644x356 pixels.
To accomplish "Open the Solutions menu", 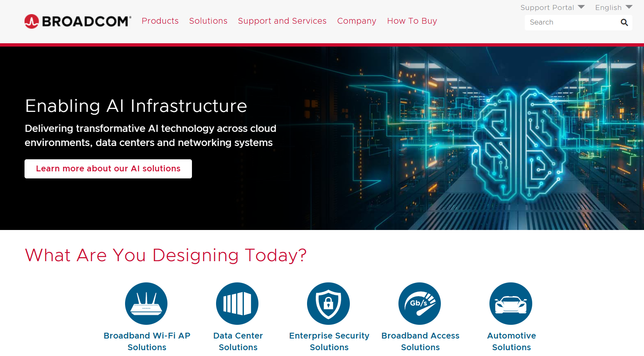I will click(x=208, y=21).
